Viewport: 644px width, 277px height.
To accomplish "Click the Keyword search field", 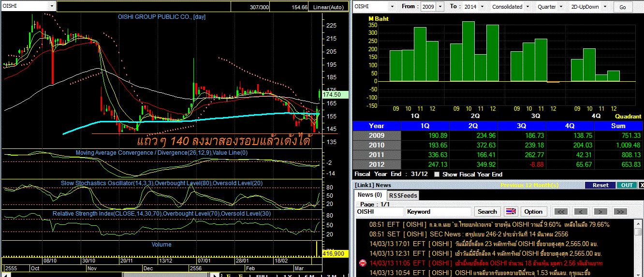I will (x=439, y=211).
